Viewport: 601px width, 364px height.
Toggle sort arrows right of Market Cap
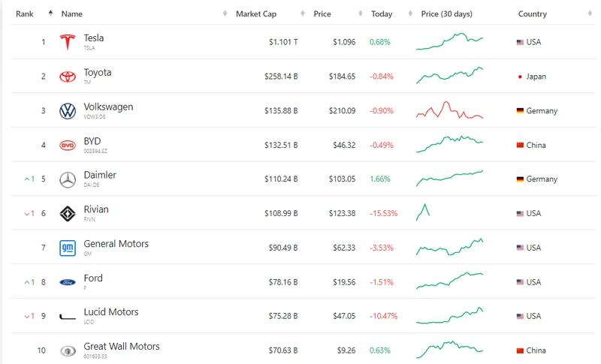[303, 14]
